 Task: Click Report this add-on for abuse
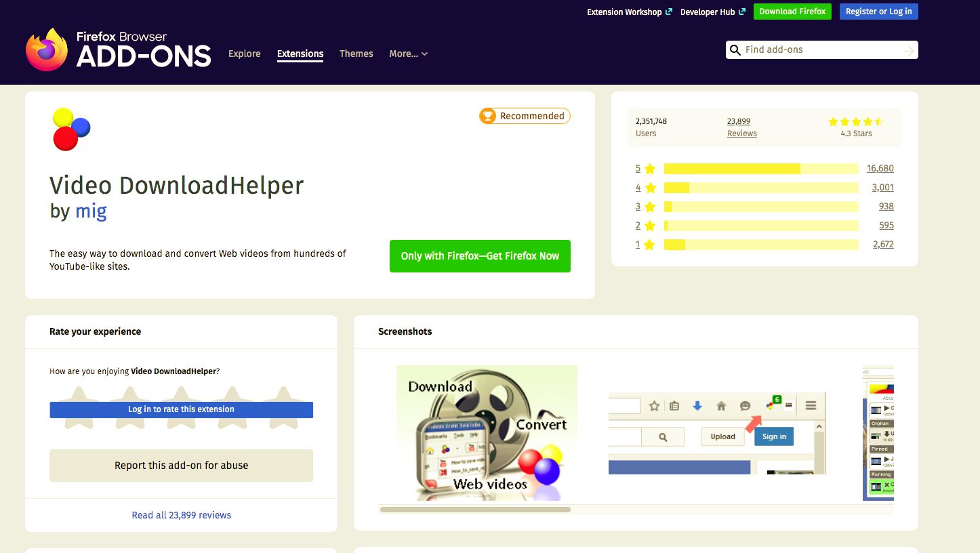pyautogui.click(x=181, y=466)
